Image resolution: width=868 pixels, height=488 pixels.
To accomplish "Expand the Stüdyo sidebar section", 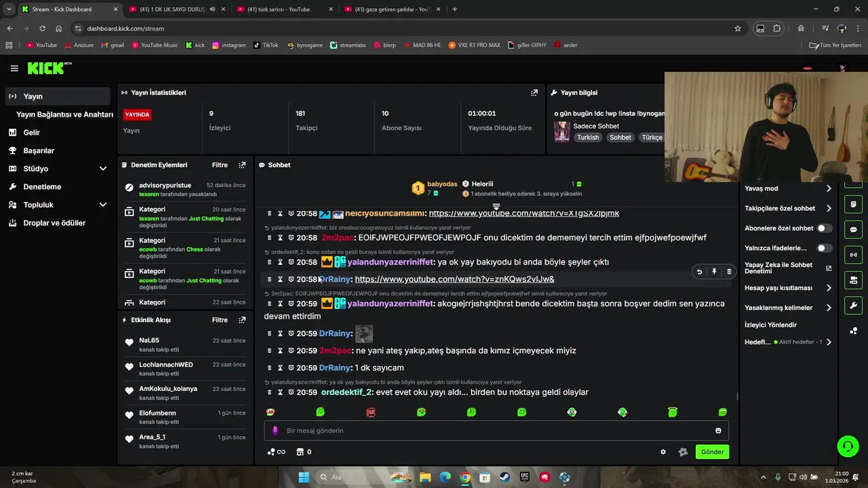I will (103, 169).
